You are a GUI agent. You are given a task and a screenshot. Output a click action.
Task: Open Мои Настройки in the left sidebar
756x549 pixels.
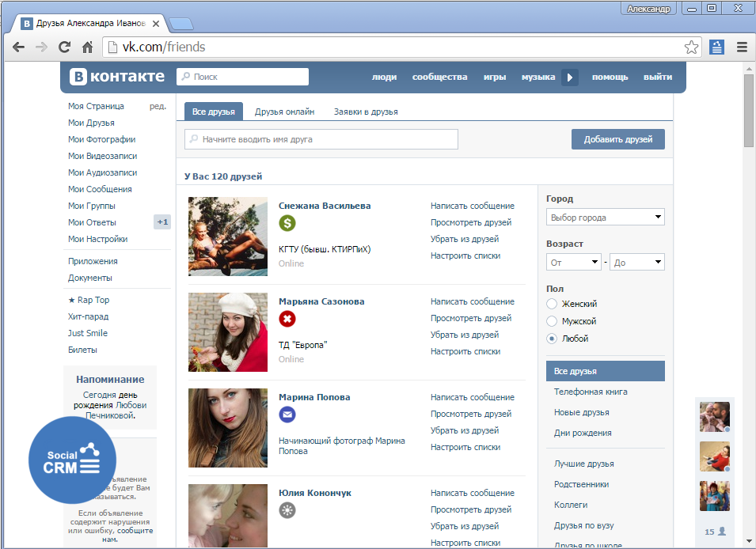click(98, 239)
